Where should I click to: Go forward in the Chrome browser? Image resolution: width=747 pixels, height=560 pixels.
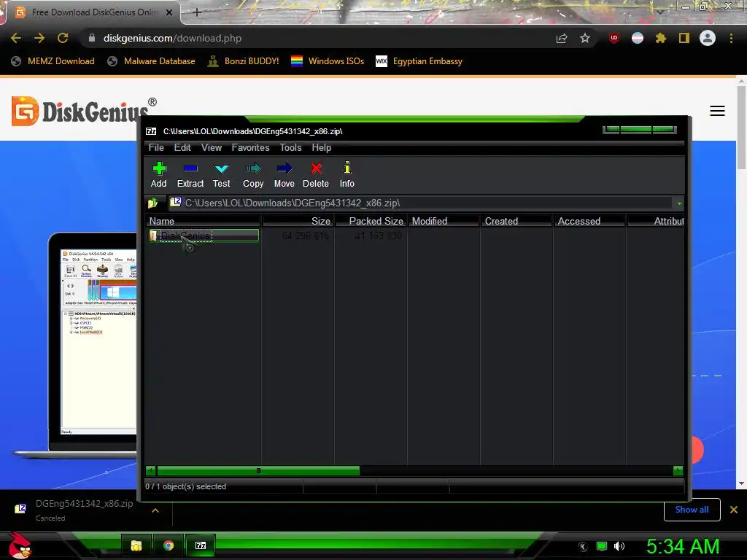(39, 38)
